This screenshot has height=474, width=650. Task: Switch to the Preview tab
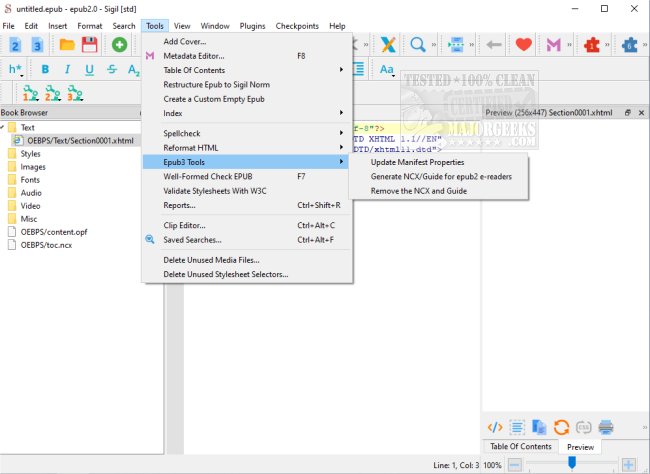(580, 447)
